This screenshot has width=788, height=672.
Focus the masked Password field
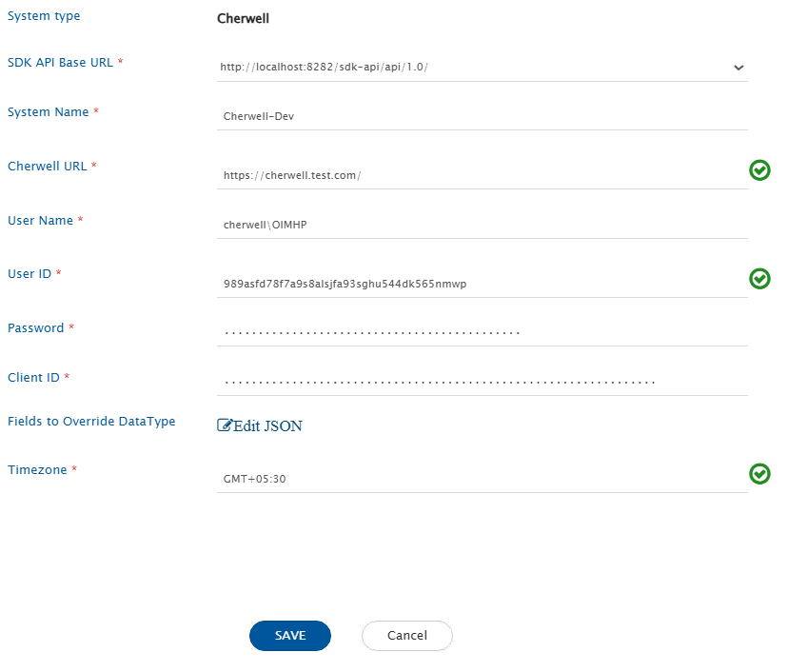[482, 333]
